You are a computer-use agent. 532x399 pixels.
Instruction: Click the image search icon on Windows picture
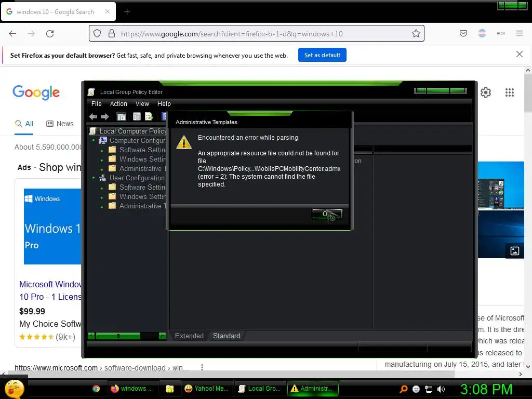515,251
